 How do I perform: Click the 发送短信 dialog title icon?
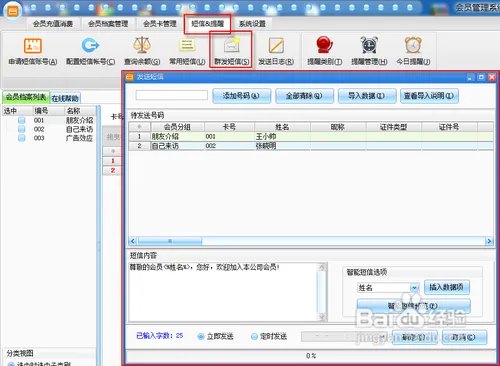[x=130, y=77]
